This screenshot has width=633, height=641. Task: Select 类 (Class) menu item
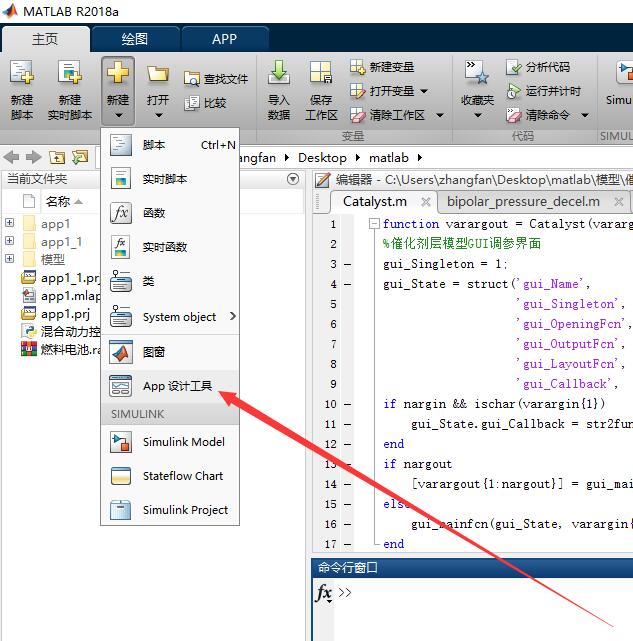tap(170, 281)
